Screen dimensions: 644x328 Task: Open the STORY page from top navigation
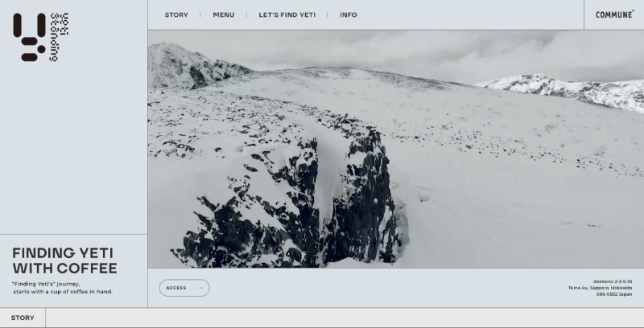176,14
